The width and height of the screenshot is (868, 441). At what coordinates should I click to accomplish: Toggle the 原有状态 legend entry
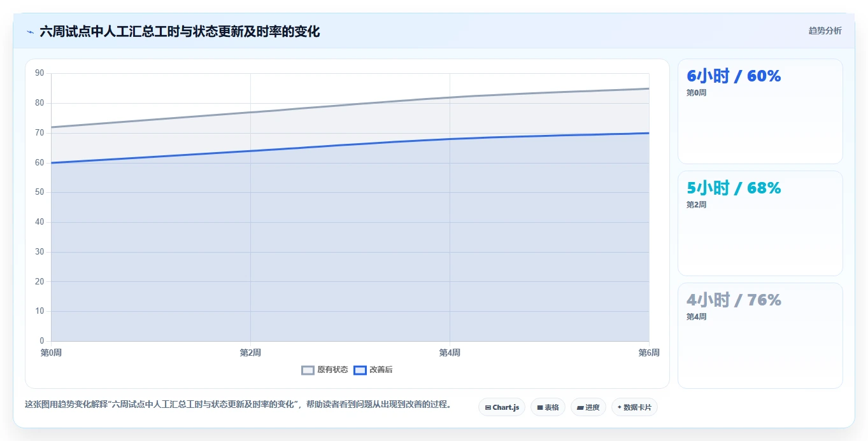[325, 370]
